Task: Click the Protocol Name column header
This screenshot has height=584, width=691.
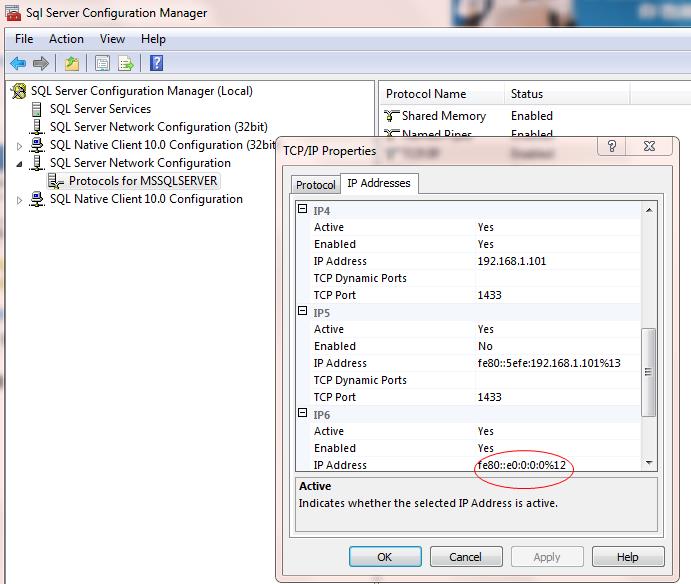Action: tap(442, 94)
